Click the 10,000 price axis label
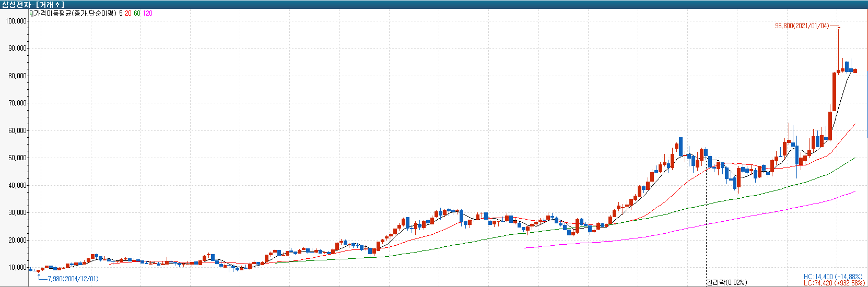This screenshot has height=287, width=868. (x=17, y=267)
